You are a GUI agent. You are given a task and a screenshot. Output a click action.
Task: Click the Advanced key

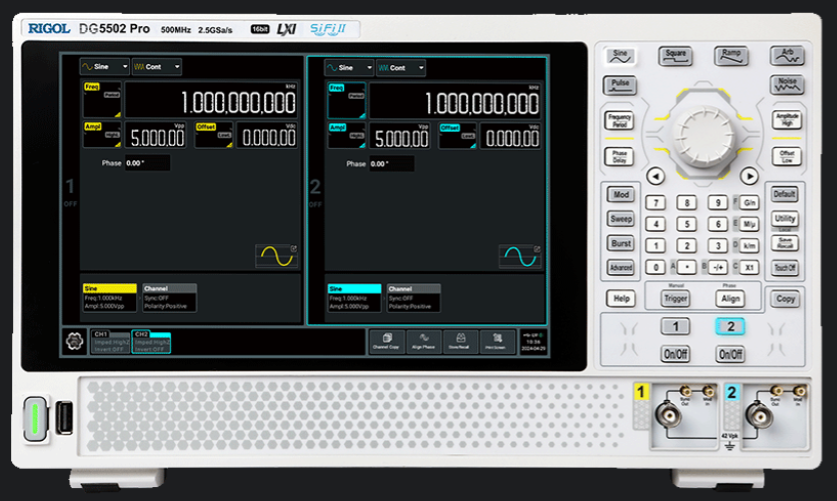620,268
